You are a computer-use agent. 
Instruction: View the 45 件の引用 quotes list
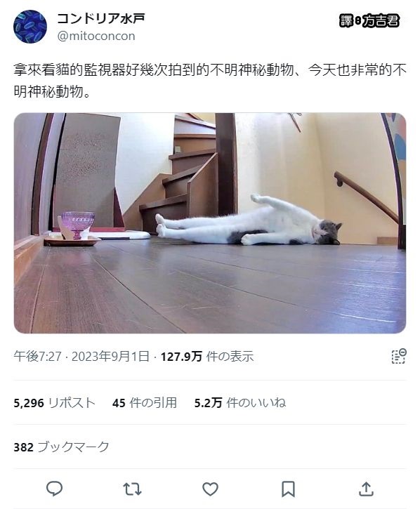tap(145, 403)
